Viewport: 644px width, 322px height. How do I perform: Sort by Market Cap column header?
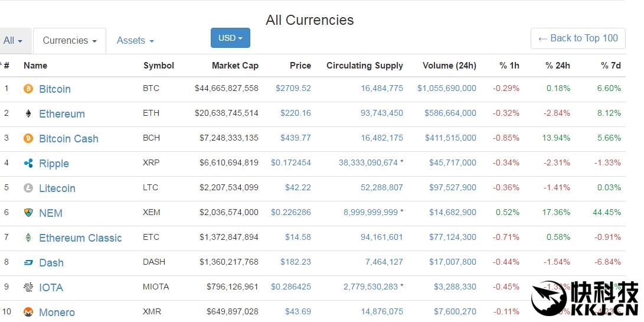(235, 66)
